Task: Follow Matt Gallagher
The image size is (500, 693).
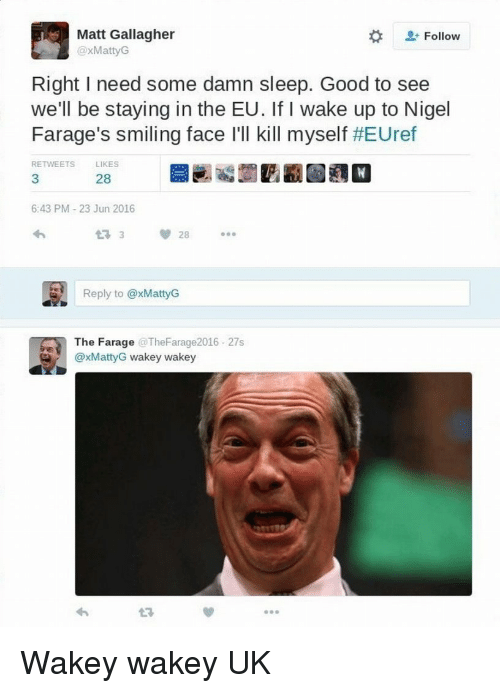Action: [x=431, y=36]
